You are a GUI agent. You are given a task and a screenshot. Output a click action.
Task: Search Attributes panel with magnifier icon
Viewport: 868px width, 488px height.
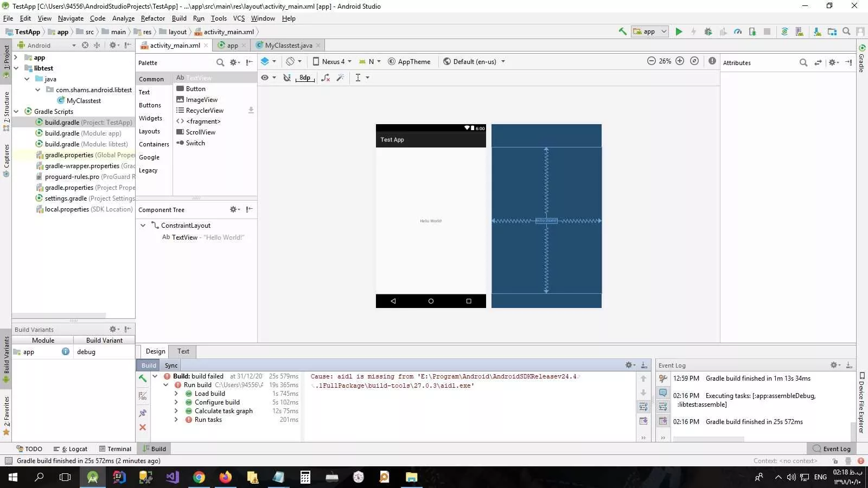pyautogui.click(x=803, y=62)
